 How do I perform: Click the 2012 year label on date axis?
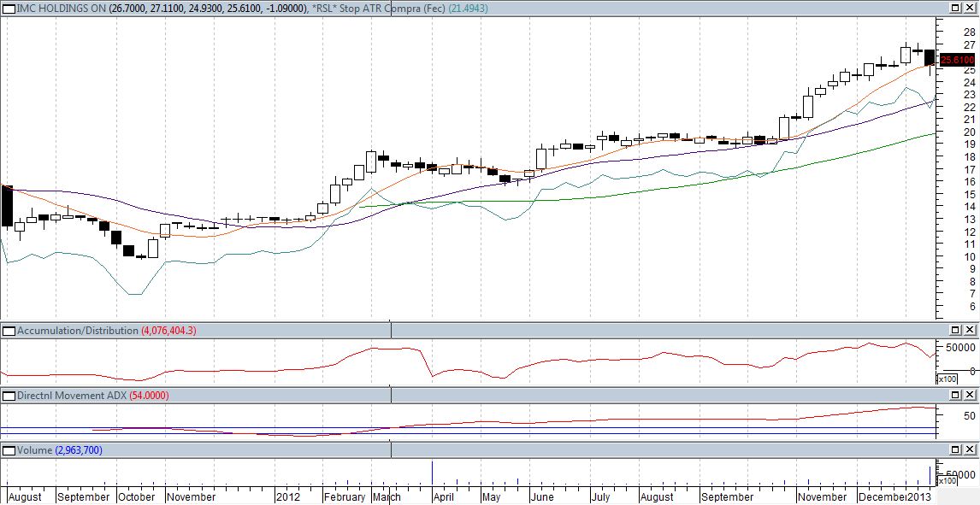point(286,496)
